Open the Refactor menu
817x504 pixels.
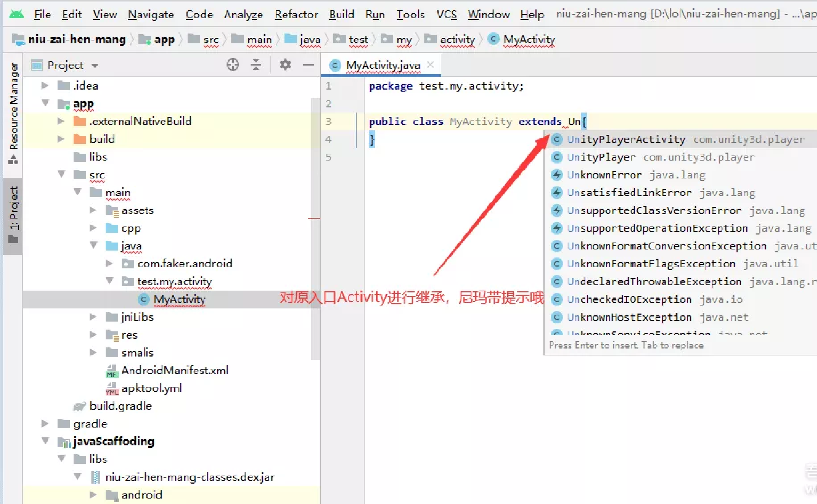[x=296, y=14]
